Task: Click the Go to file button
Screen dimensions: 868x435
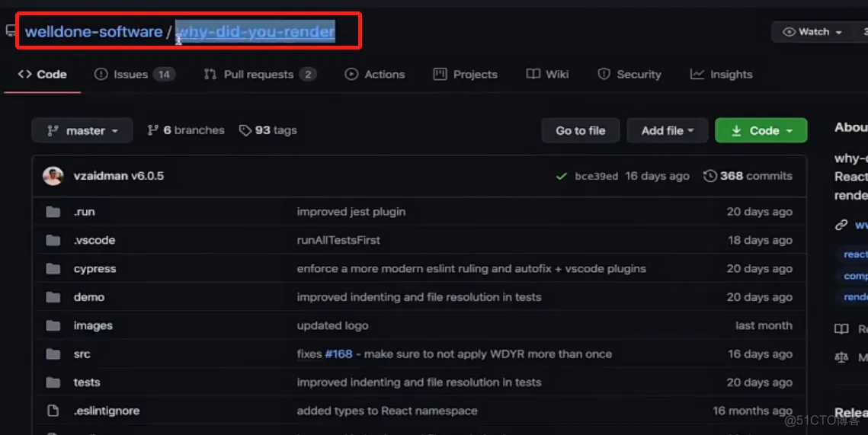Action: coord(580,130)
